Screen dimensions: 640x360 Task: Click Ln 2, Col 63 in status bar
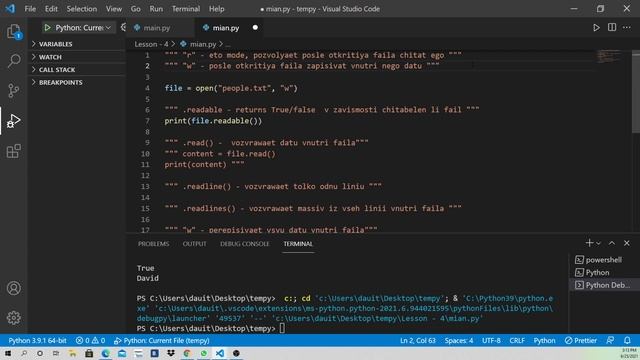tap(418, 340)
